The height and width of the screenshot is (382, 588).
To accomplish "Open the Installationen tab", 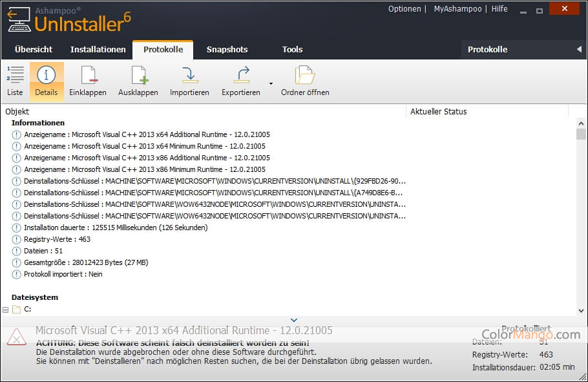I will pyautogui.click(x=98, y=50).
